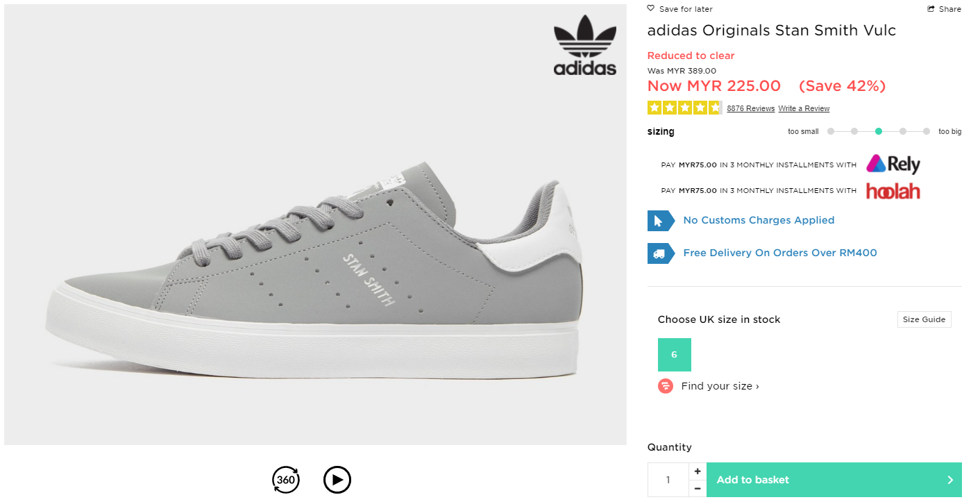The image size is (980, 502).
Task: Open the 8876 Reviews link
Action: pyautogui.click(x=750, y=108)
